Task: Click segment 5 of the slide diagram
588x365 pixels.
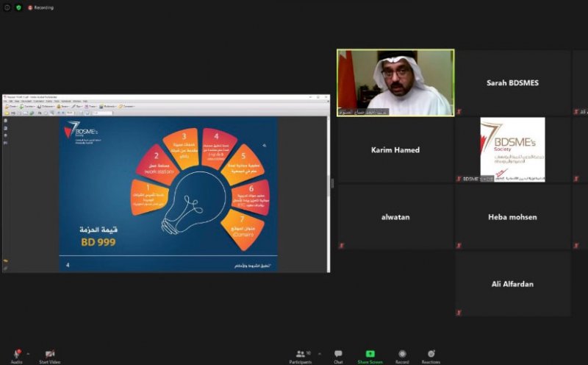Action: point(243,164)
